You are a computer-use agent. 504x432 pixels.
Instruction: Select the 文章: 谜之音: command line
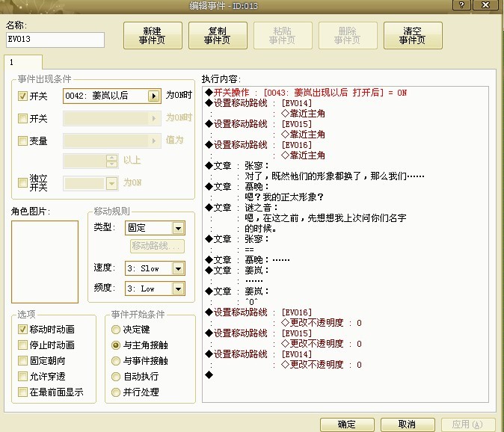[242, 208]
